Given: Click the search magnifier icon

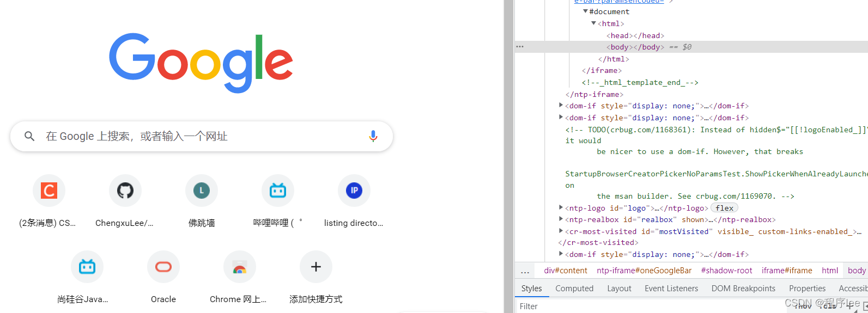Looking at the screenshot, I should (x=30, y=136).
